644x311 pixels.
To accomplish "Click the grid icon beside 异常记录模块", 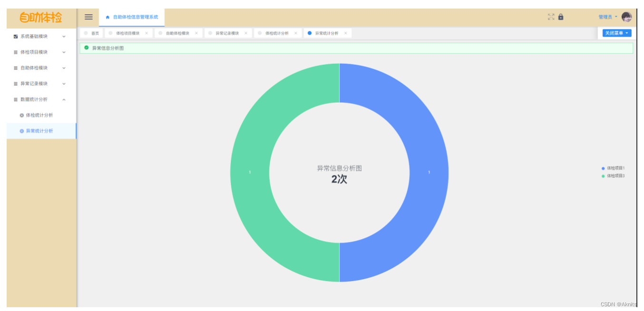I will point(16,84).
